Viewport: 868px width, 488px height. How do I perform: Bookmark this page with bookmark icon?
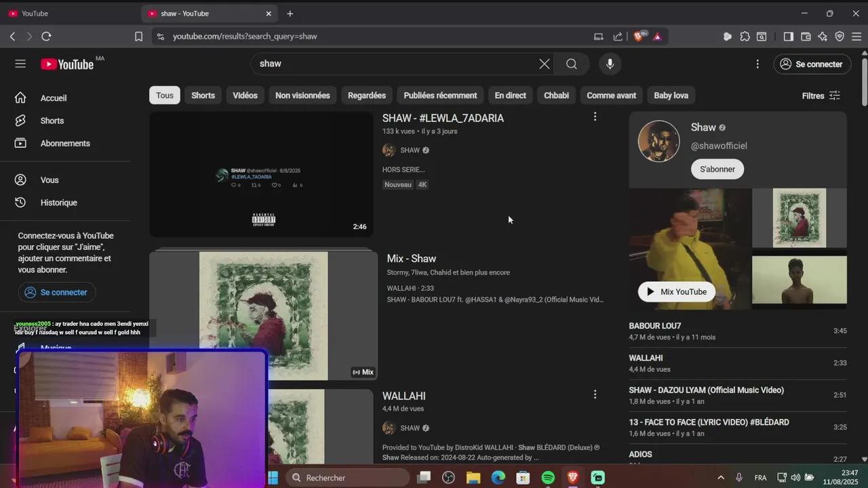(x=138, y=37)
